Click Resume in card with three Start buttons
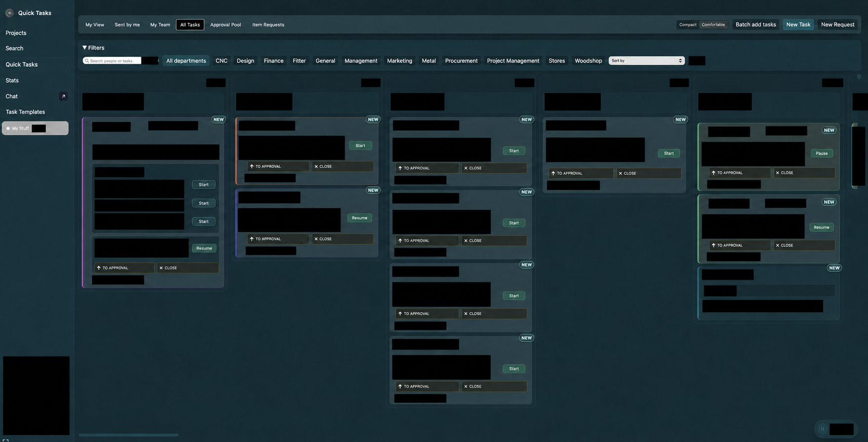The image size is (868, 442). pos(204,248)
